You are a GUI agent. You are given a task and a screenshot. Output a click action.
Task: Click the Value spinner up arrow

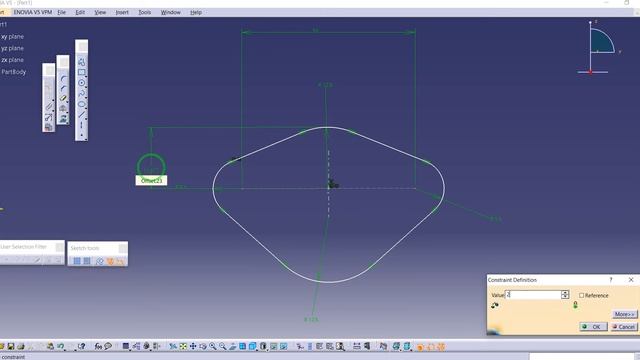565,293
